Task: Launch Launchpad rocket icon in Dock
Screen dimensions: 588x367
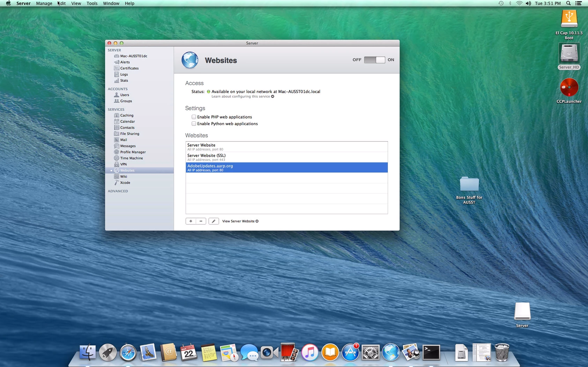Action: (x=108, y=352)
